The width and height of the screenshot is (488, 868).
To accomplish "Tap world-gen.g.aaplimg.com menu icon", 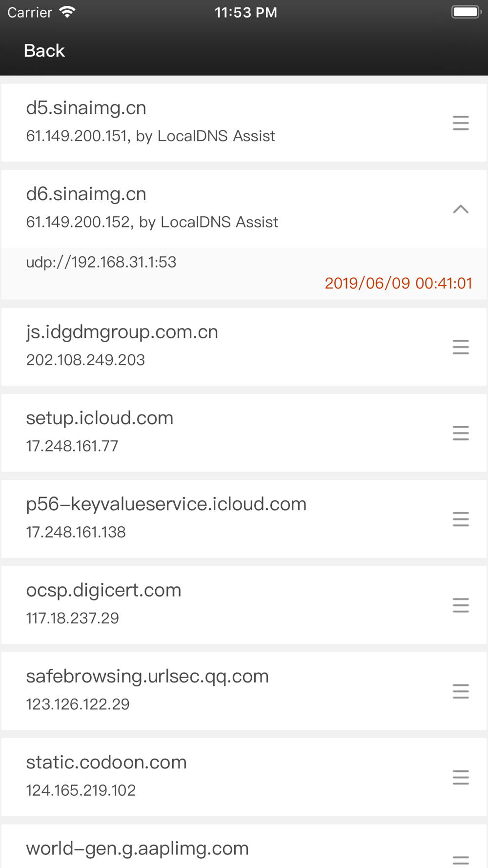I will 460,859.
